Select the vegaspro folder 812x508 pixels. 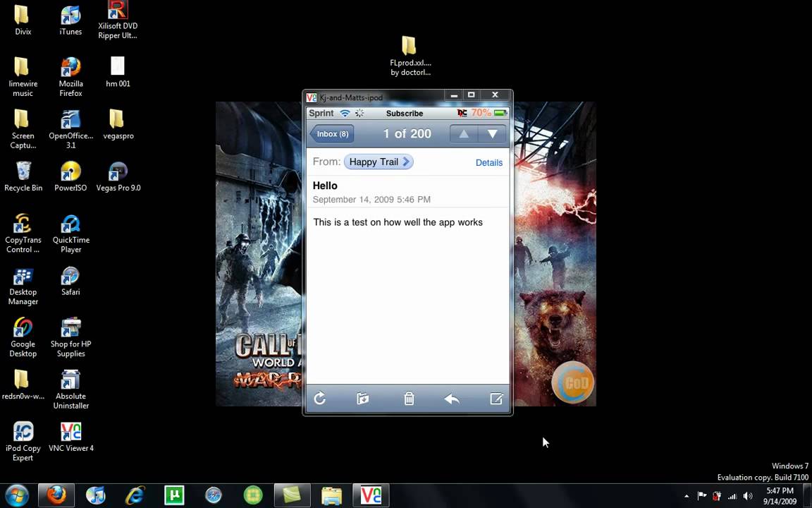118,124
